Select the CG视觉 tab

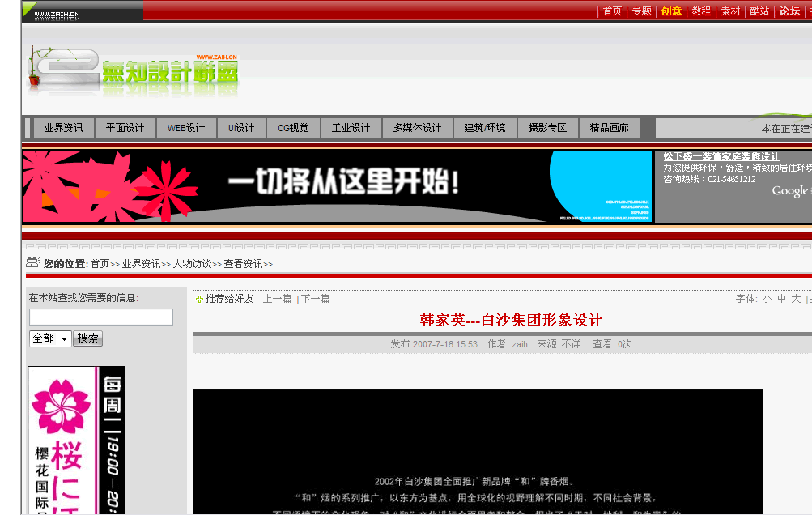(x=293, y=128)
